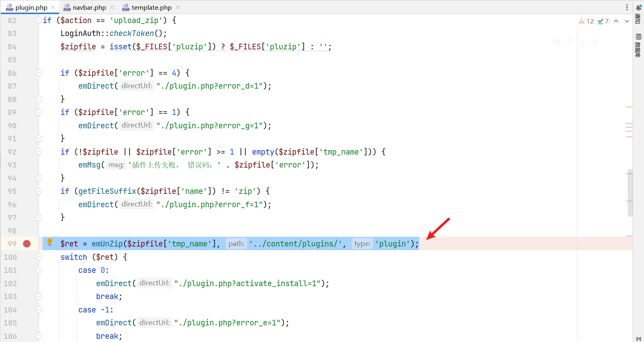Click the empty keyword on line 92
The height and width of the screenshot is (342, 644).
point(263,152)
